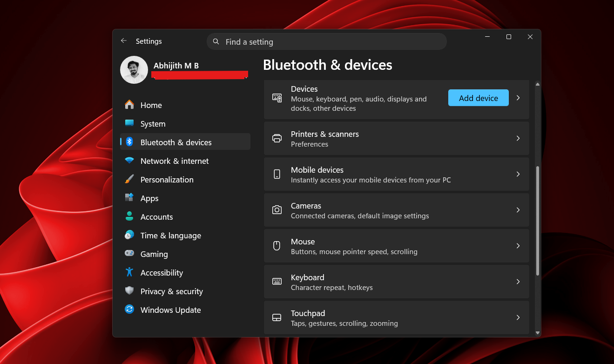Viewport: 614px width, 364px height.
Task: Click the Cameras icon on its row
Action: (x=277, y=210)
